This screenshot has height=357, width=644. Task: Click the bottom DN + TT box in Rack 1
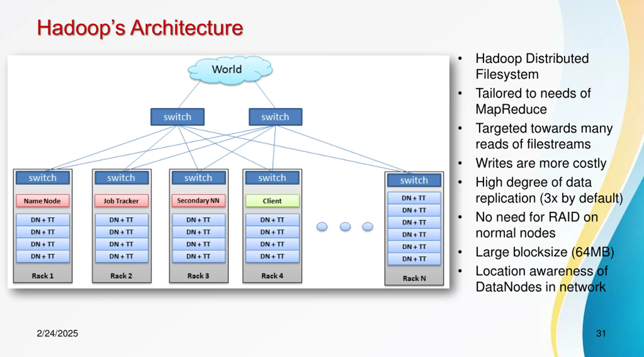coord(43,257)
